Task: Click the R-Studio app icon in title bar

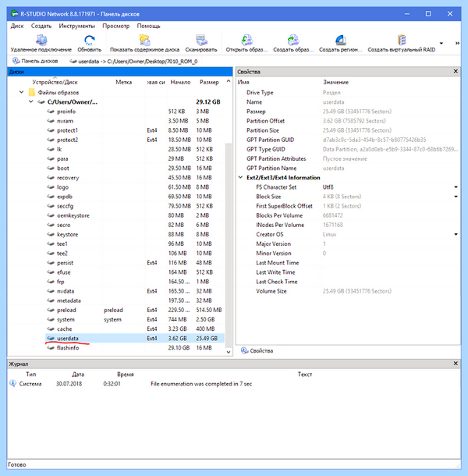Action: coord(14,14)
